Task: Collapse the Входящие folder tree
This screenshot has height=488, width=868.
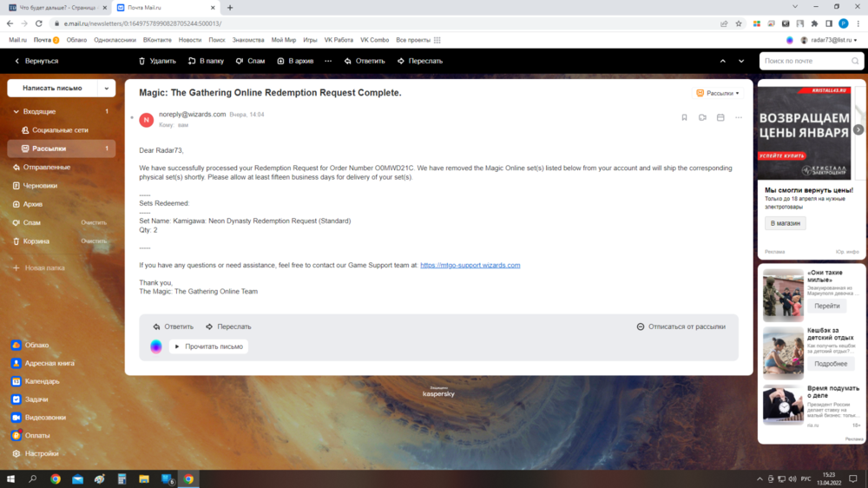Action: coord(16,112)
